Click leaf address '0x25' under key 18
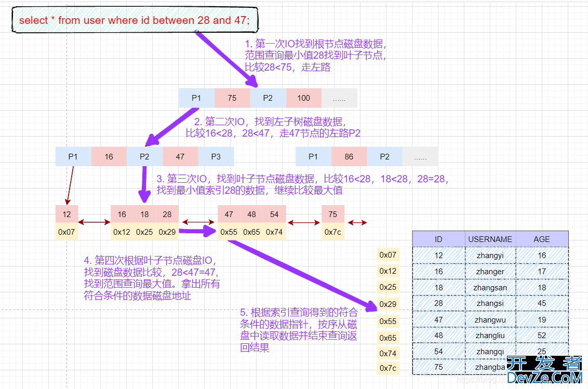The width and height of the screenshot is (588, 389). coord(145,232)
